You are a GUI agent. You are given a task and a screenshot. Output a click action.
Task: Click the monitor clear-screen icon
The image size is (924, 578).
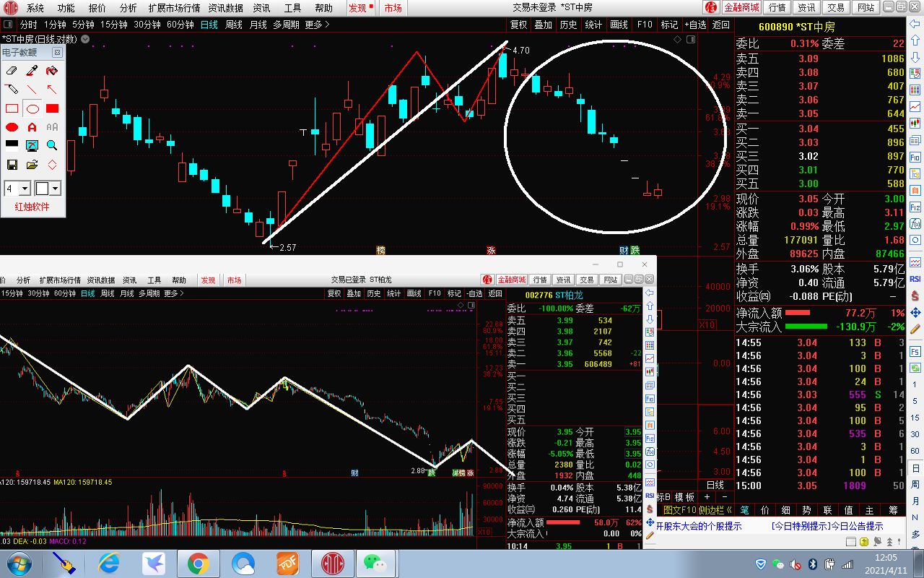point(32,145)
